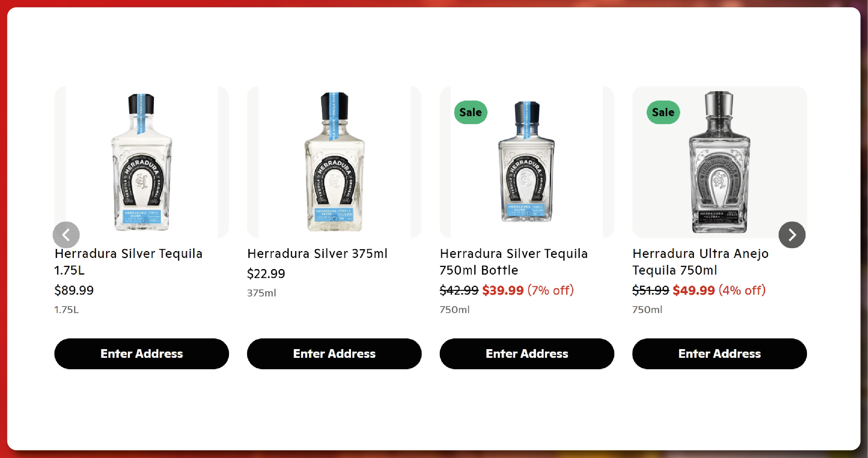The width and height of the screenshot is (868, 458).
Task: Open Herradura Silver 750ml bottle image
Action: (527, 162)
